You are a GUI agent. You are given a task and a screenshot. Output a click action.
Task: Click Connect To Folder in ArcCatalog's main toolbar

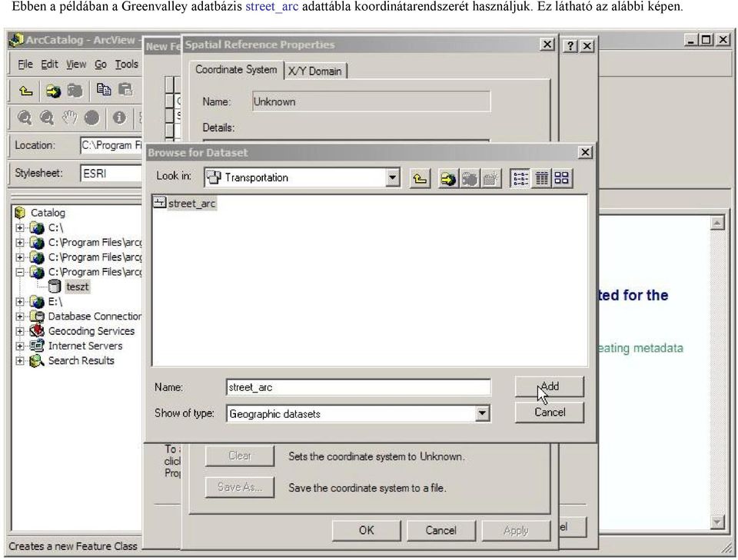[x=53, y=91]
